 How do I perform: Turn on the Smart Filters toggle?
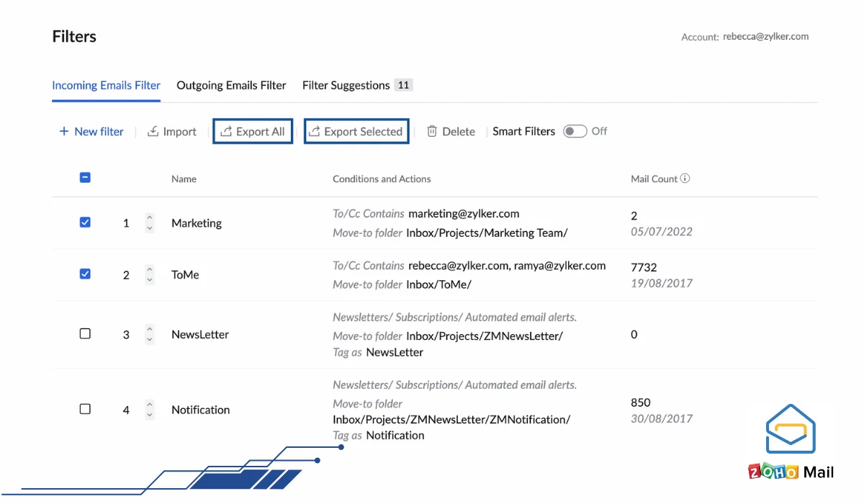pyautogui.click(x=575, y=131)
